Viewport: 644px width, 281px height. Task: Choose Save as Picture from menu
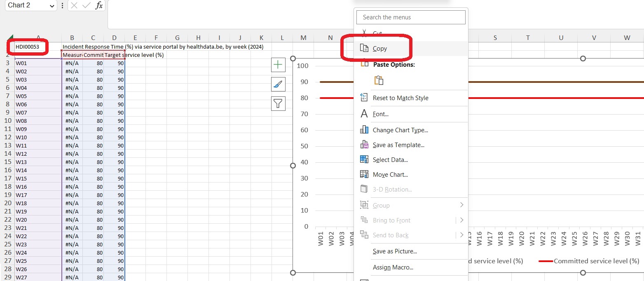(x=394, y=251)
